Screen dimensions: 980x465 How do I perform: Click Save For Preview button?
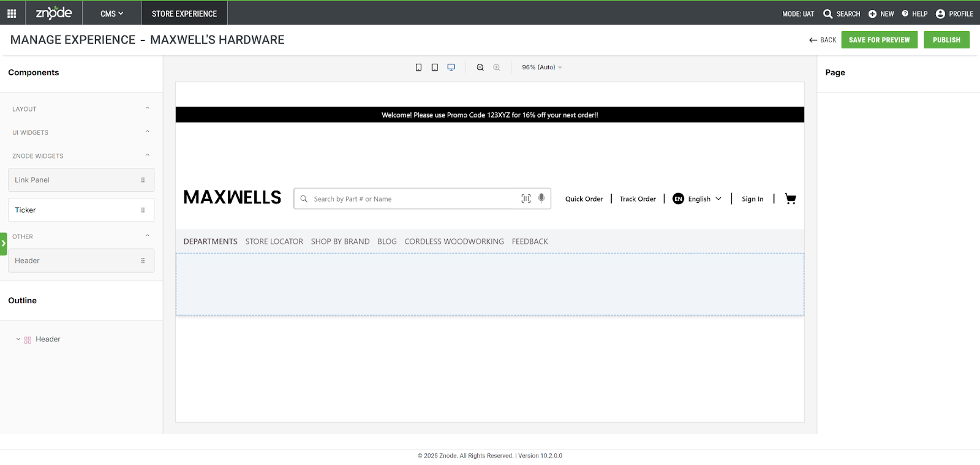[x=880, y=40]
